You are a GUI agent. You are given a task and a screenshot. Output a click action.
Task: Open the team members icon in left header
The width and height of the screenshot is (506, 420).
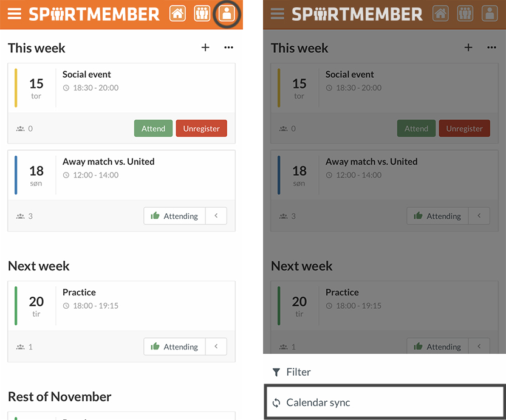[x=202, y=14]
